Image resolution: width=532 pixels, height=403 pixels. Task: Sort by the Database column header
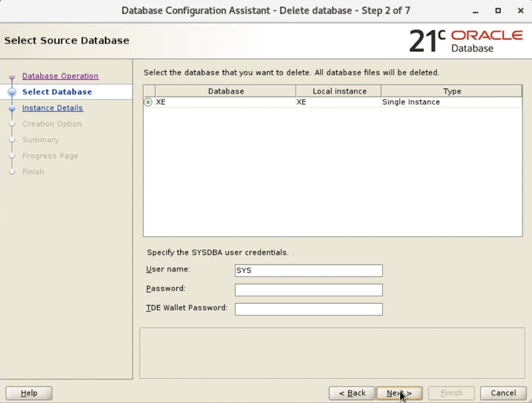tap(226, 91)
